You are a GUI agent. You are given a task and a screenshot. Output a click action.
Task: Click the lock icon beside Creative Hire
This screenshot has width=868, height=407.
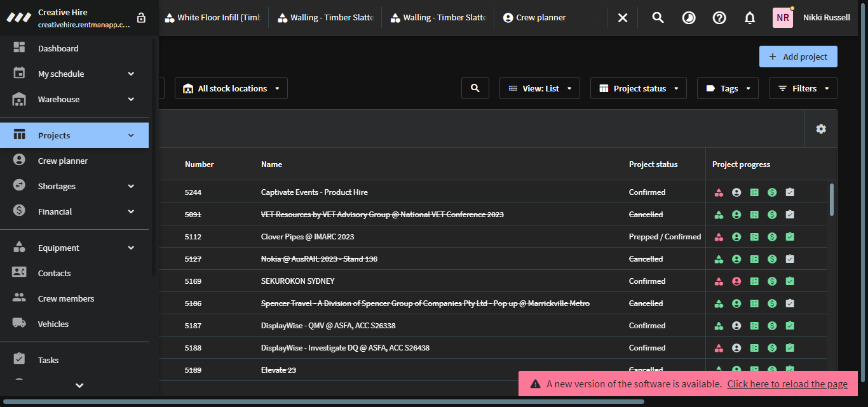141,18
